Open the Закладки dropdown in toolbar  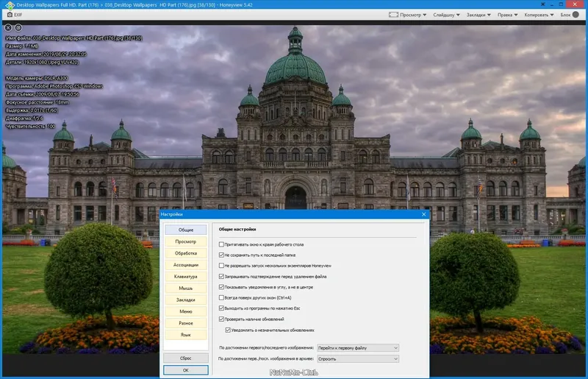click(x=478, y=15)
